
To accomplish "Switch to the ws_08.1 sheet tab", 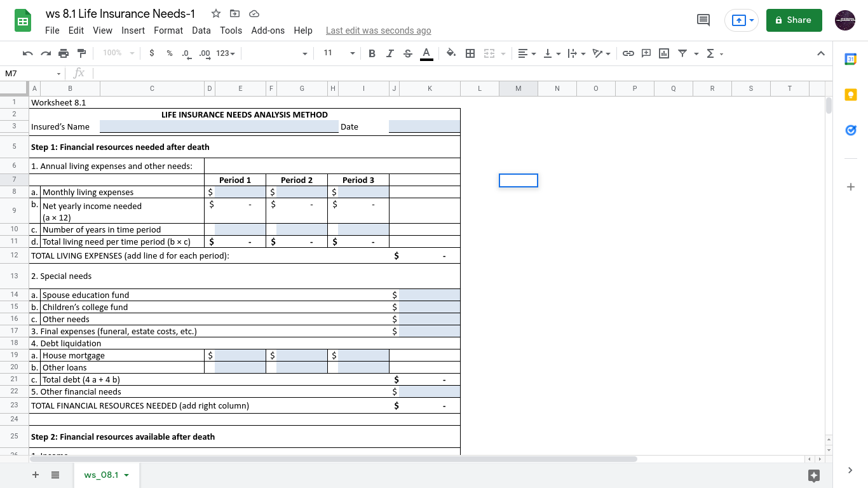I will coord(100,475).
